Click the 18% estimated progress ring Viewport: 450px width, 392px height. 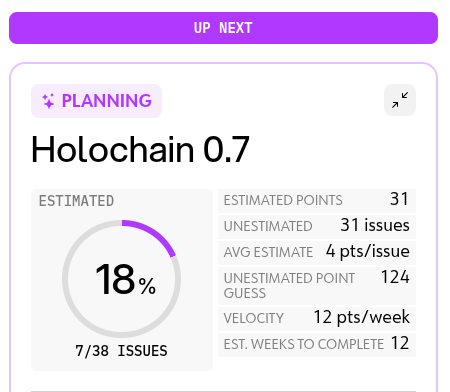(x=122, y=279)
